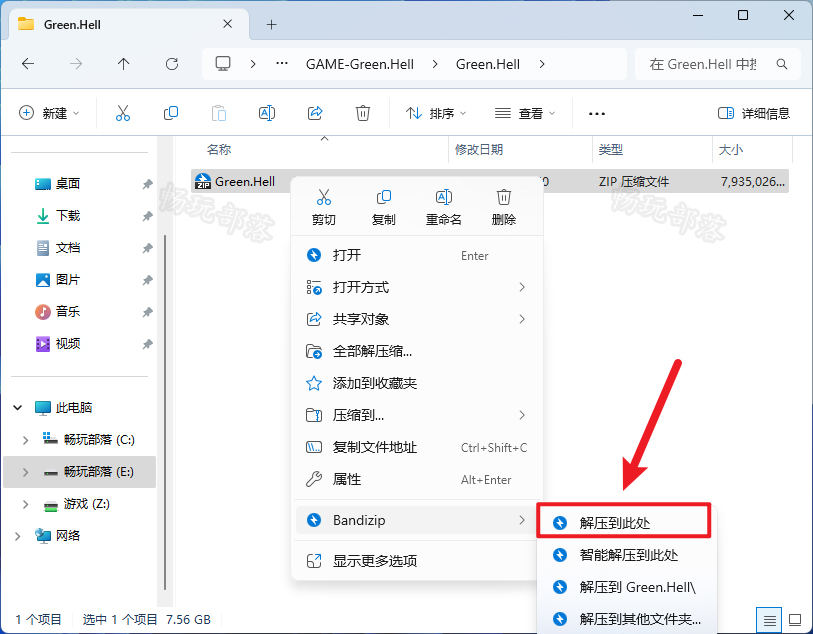Viewport: 813px width, 634px height.
Task: Open the 查看 view dropdown
Action: [524, 113]
